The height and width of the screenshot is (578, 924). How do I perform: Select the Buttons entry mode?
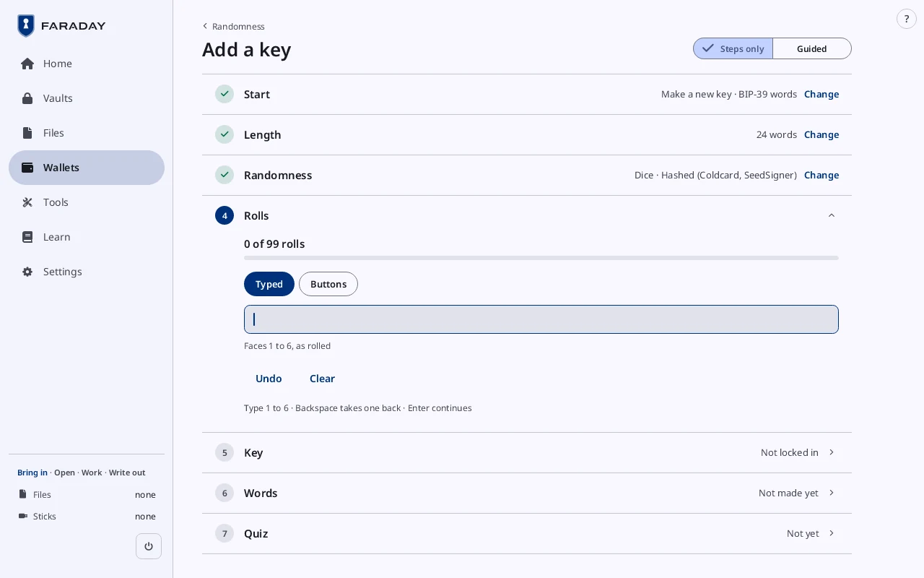328,284
